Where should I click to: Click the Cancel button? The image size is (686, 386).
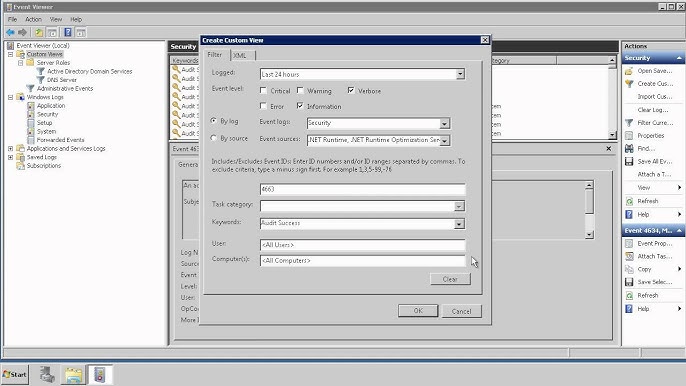461,311
